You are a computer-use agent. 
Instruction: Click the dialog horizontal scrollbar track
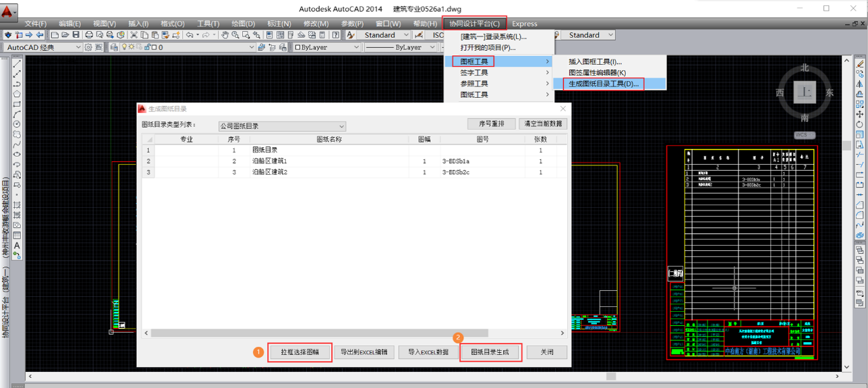353,333
